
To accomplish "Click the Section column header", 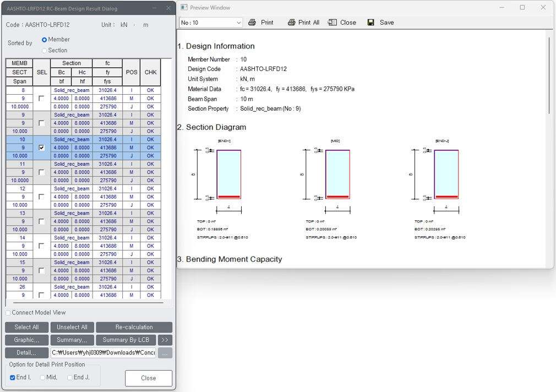I will click(72, 63).
